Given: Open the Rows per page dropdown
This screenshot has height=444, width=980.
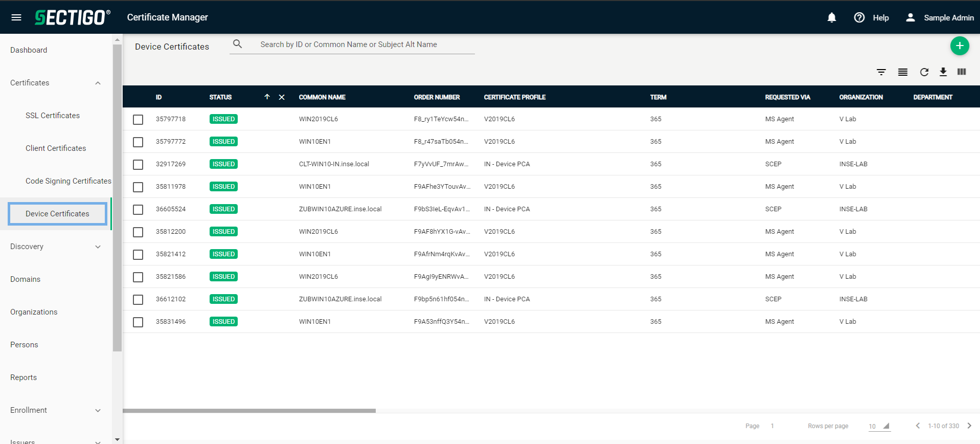Looking at the screenshot, I should click(879, 426).
